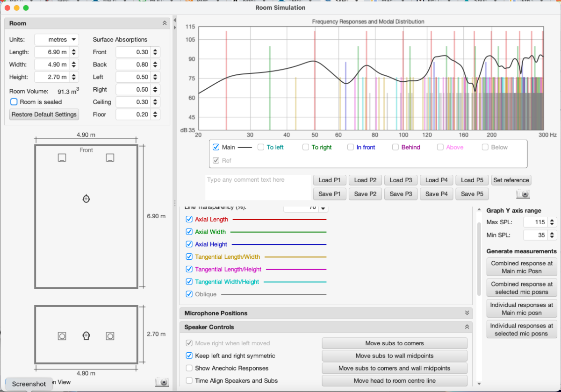Click the listener head icon in plan view

click(x=86, y=199)
